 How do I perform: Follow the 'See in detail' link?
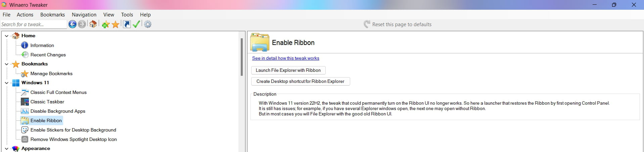[286, 58]
